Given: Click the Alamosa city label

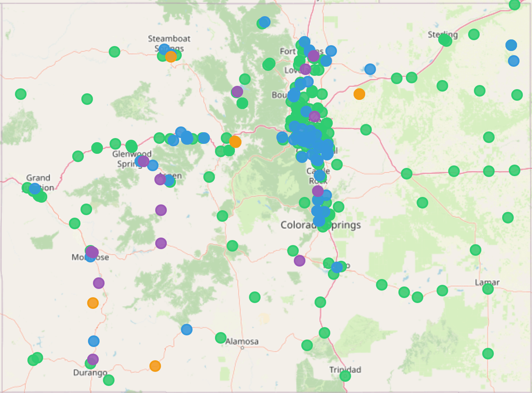Looking at the screenshot, I should 242,342.
